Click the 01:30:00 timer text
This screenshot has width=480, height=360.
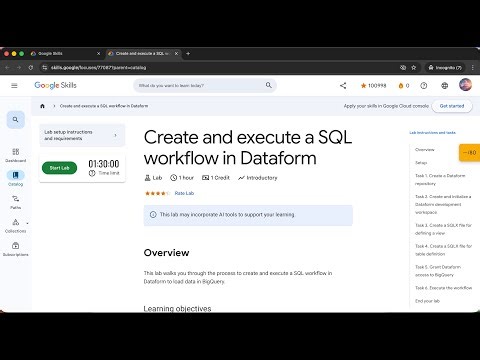(x=104, y=164)
